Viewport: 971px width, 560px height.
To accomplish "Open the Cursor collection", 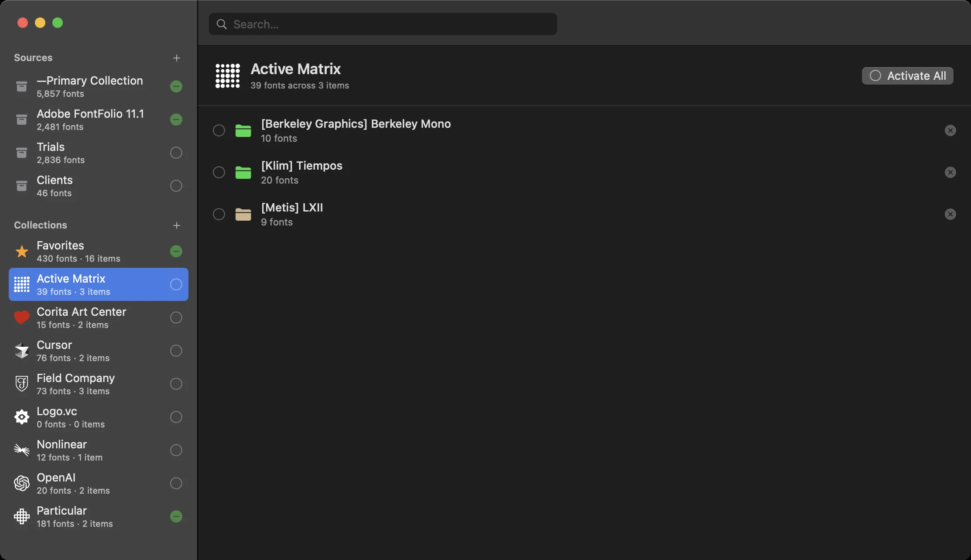I will click(99, 351).
